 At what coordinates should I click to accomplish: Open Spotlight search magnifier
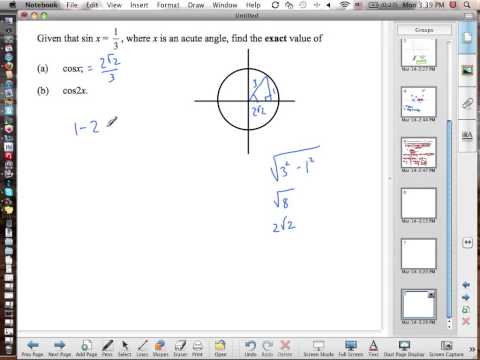coord(467,5)
